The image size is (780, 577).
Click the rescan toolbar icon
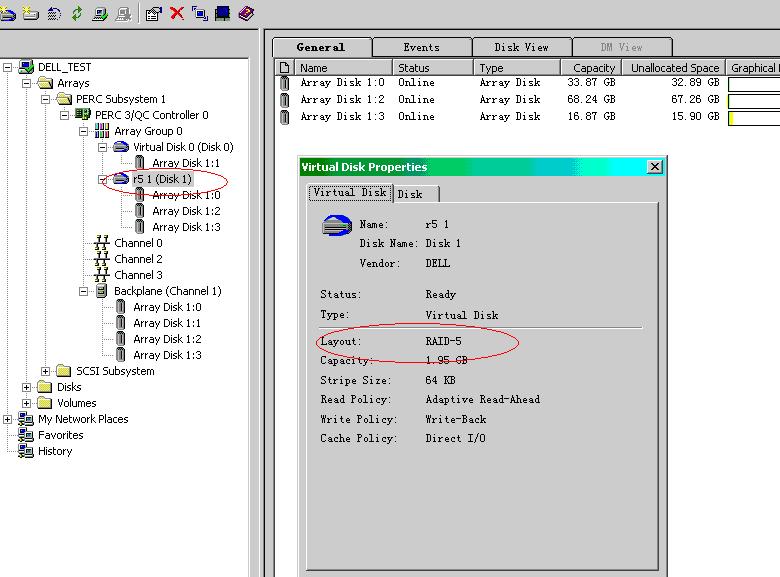[x=54, y=13]
